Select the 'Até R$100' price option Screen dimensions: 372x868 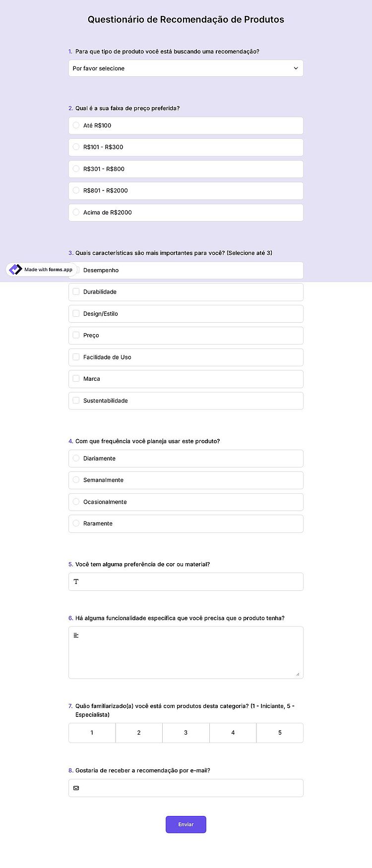click(186, 125)
